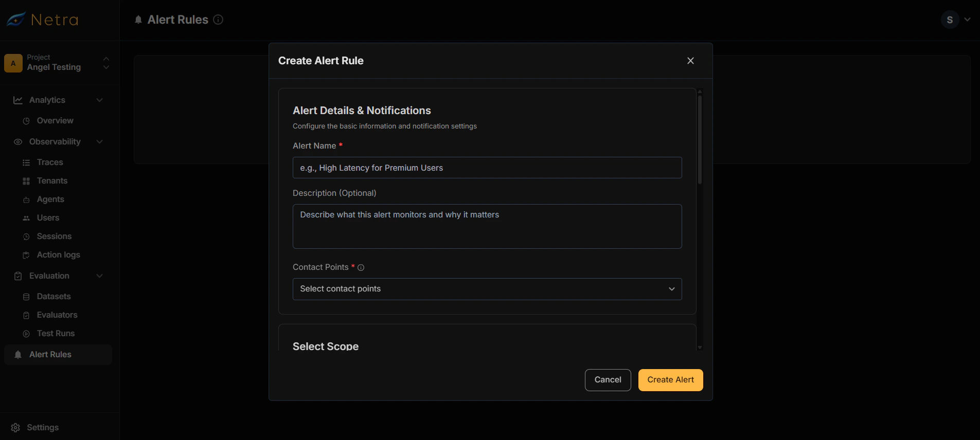The width and height of the screenshot is (980, 440).
Task: Click the Test Runs play icon
Action: pos(26,334)
